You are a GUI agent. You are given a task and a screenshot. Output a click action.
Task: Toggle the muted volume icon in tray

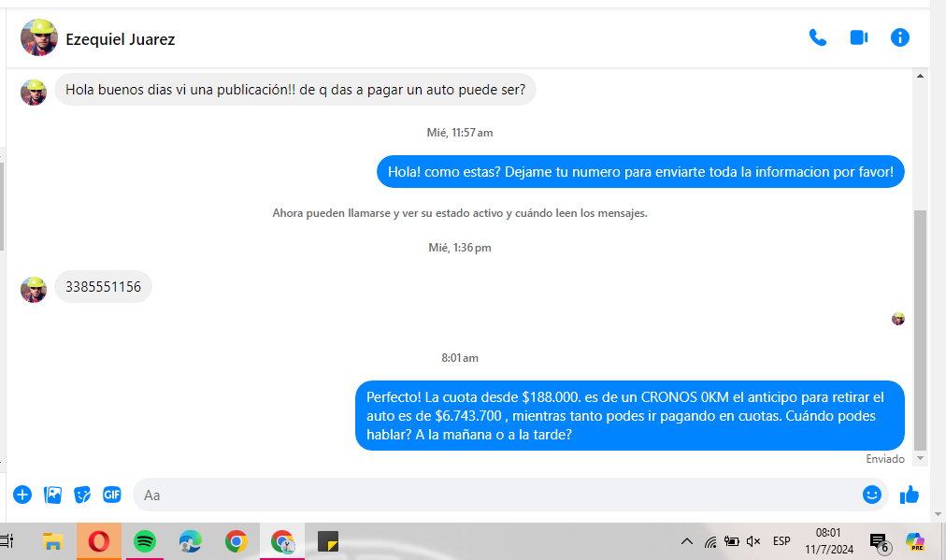pos(754,541)
